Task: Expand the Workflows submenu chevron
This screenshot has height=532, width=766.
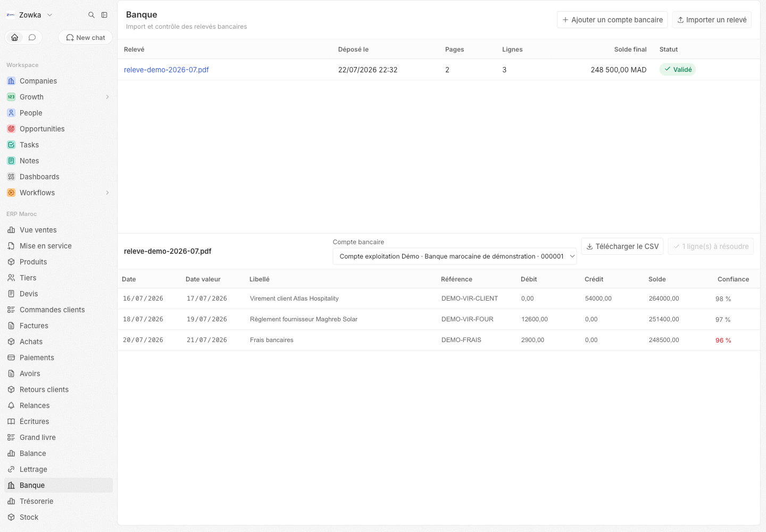Action: pos(107,193)
